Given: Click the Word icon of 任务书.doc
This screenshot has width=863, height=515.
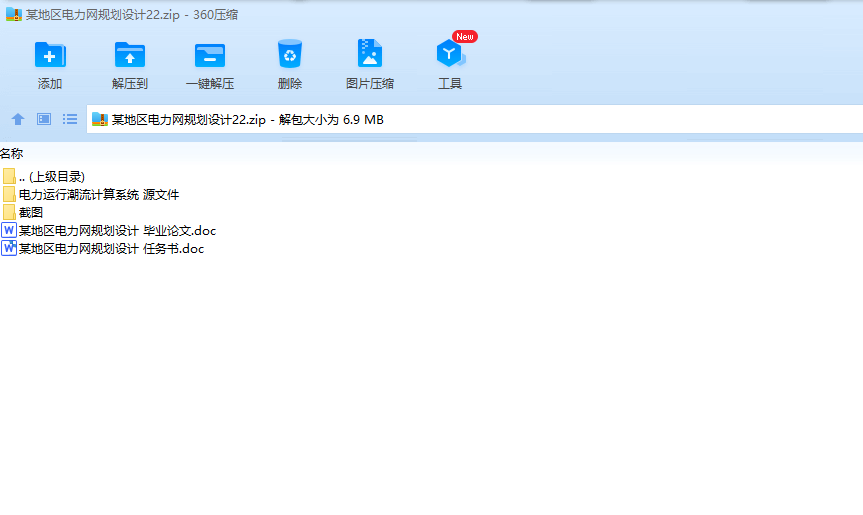Looking at the screenshot, I should (9, 249).
